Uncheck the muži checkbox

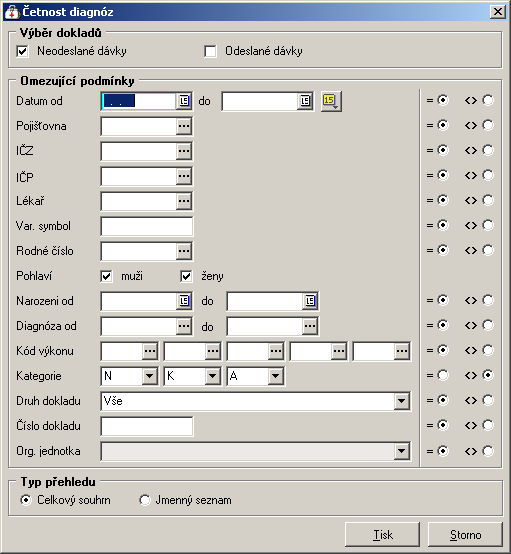pyautogui.click(x=106, y=276)
